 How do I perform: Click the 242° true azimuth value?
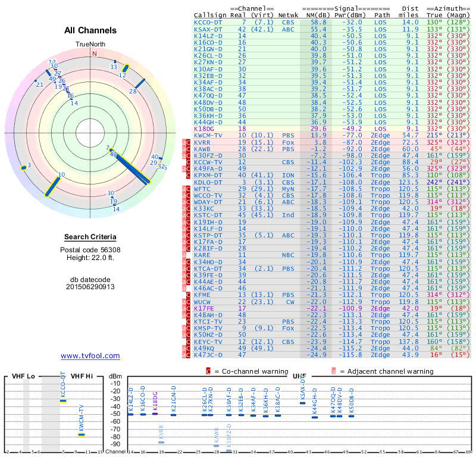click(x=434, y=182)
